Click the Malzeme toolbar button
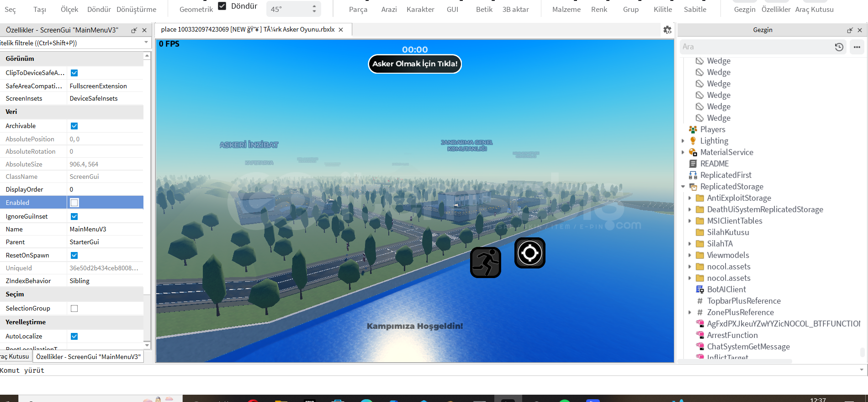Viewport: 868px width, 402px height. [566, 9]
